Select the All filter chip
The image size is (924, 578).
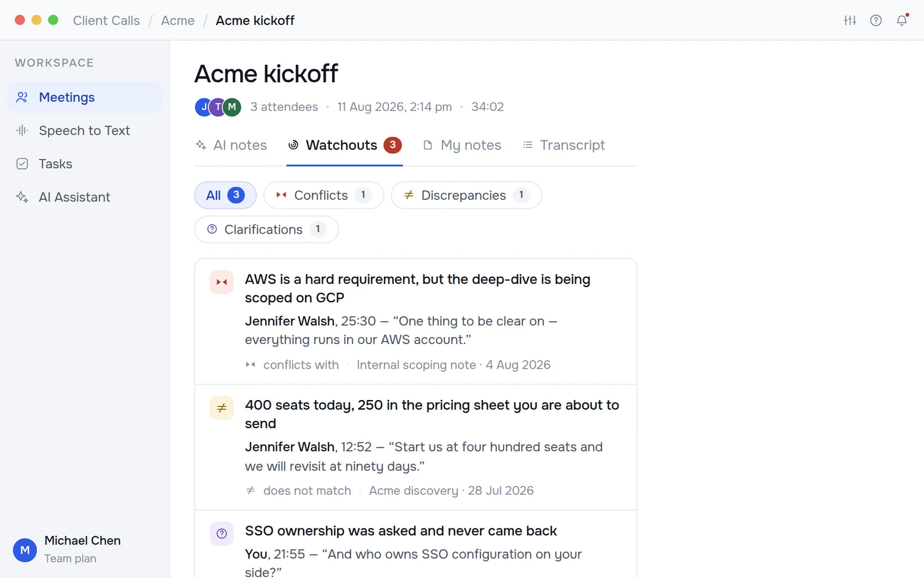pos(225,195)
